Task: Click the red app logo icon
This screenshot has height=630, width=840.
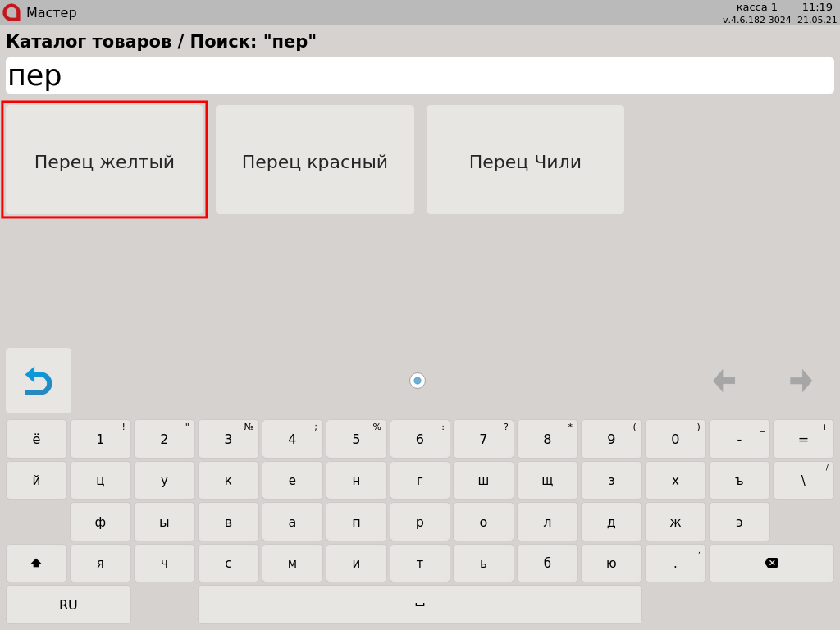Action: pyautogui.click(x=11, y=12)
